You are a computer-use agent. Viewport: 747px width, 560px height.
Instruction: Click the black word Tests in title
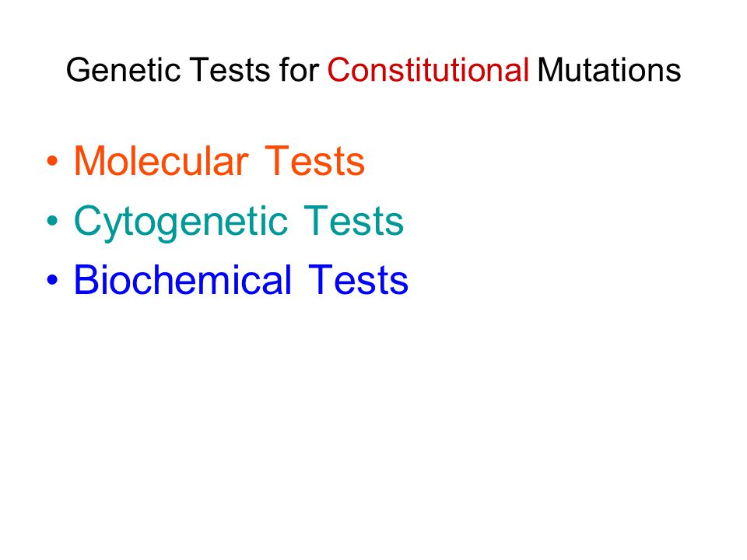(230, 70)
